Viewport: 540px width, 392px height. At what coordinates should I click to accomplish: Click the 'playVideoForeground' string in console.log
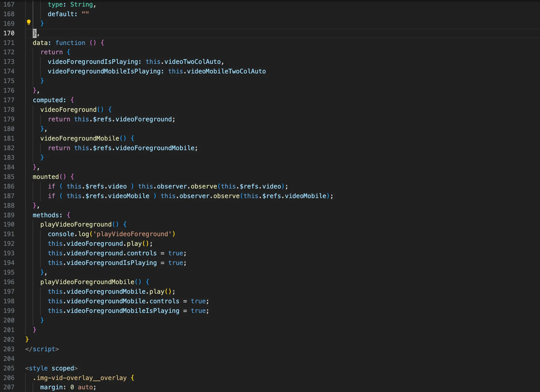click(x=132, y=234)
